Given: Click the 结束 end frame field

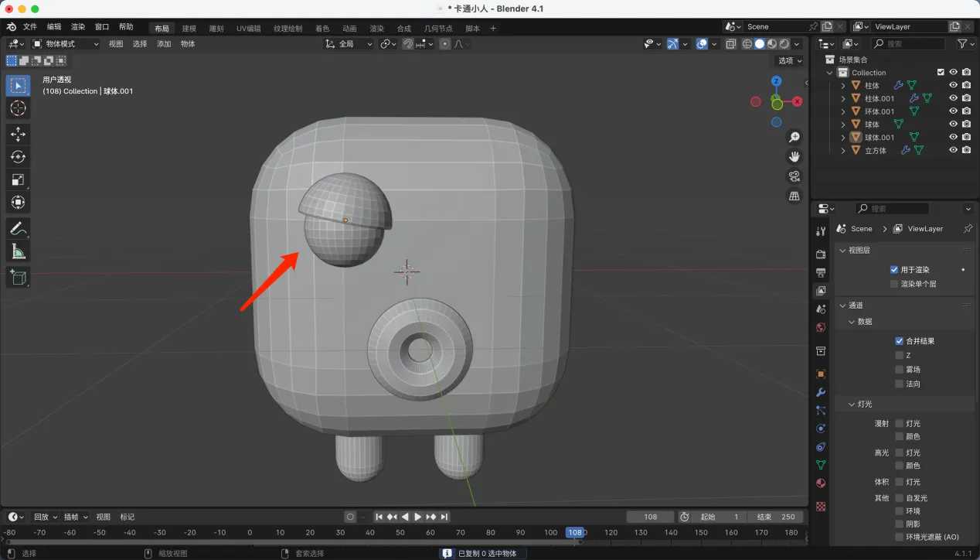Looking at the screenshot, I should (775, 517).
